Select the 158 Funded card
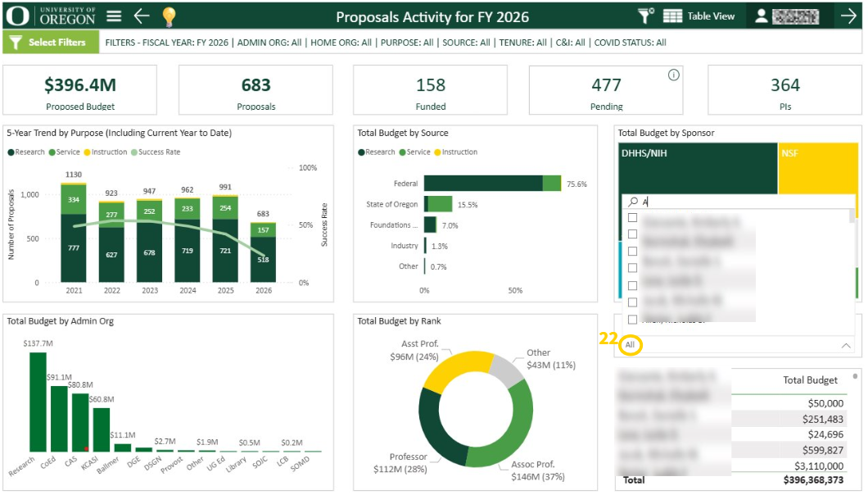The image size is (868, 495). pyautogui.click(x=431, y=90)
